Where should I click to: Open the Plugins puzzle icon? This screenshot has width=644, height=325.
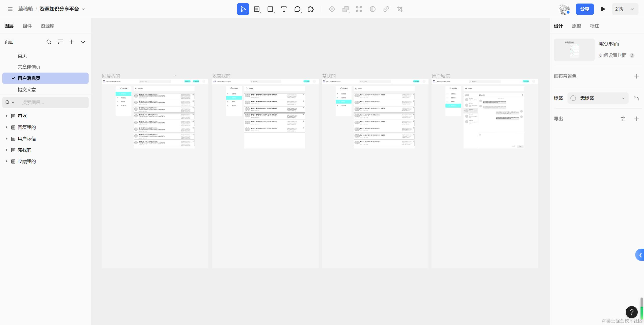pos(311,9)
